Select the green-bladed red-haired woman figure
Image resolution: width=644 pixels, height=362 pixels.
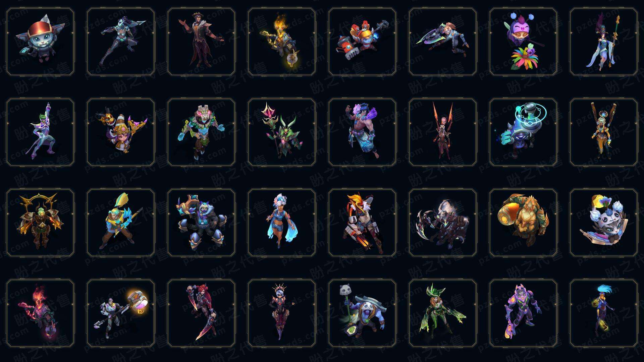pos(443,313)
